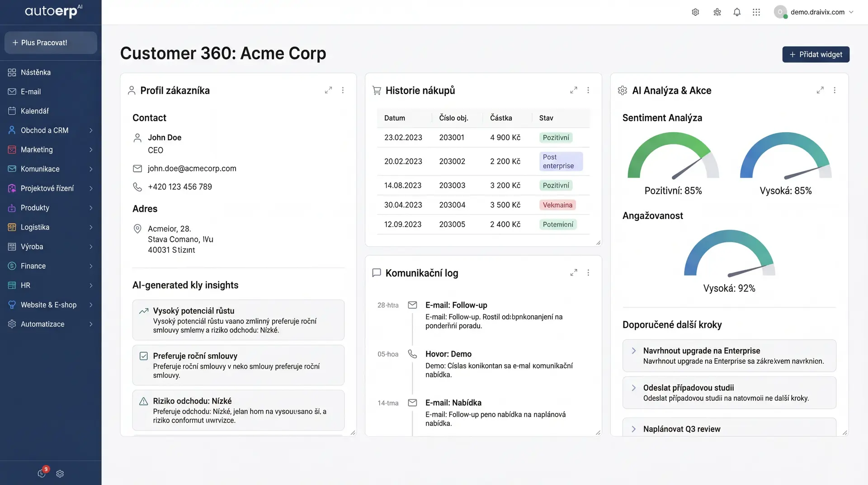868x485 pixels.
Task: Click the Automatizace gear icon
Action: click(12, 324)
